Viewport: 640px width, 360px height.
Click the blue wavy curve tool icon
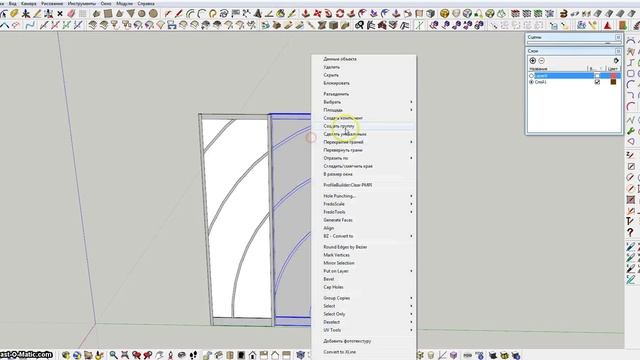(29, 25)
